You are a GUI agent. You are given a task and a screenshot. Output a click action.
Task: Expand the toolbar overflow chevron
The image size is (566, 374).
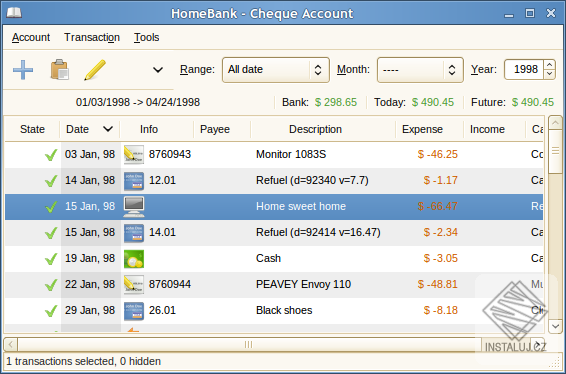[158, 70]
